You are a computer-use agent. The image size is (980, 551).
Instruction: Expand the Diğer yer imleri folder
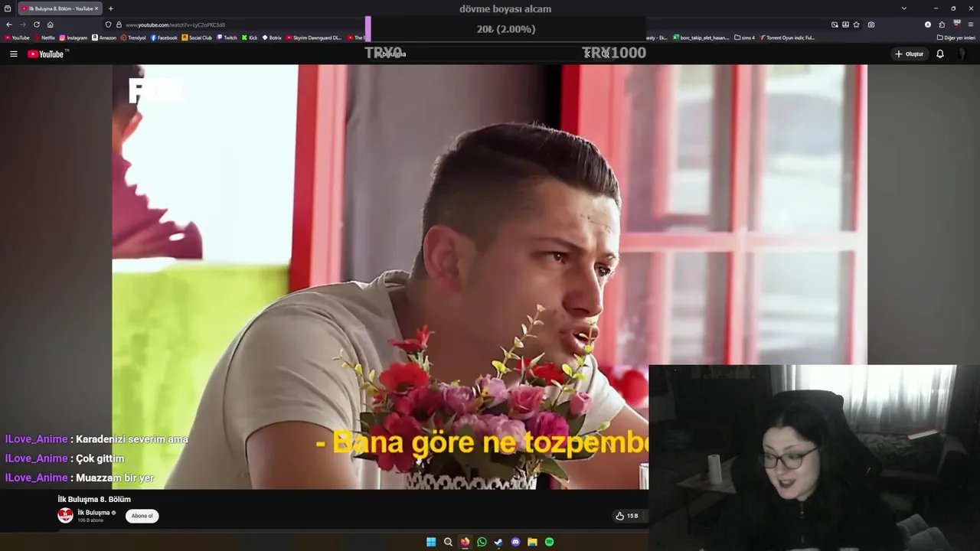pyautogui.click(x=956, y=37)
